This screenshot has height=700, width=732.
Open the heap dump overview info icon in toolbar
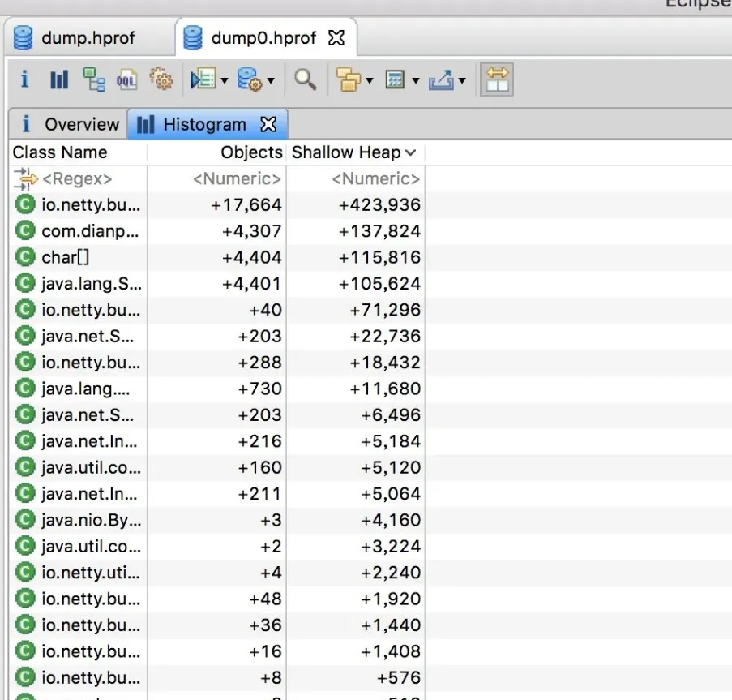click(25, 79)
